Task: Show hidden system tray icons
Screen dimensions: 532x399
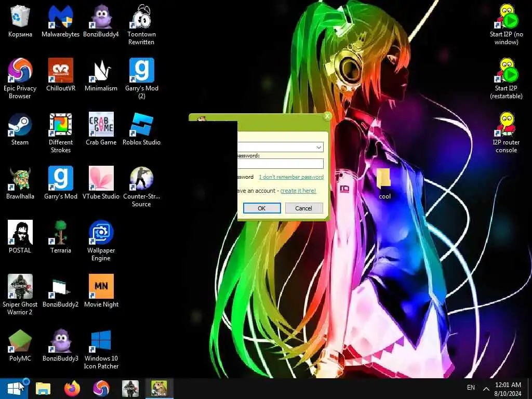Action: click(486, 389)
